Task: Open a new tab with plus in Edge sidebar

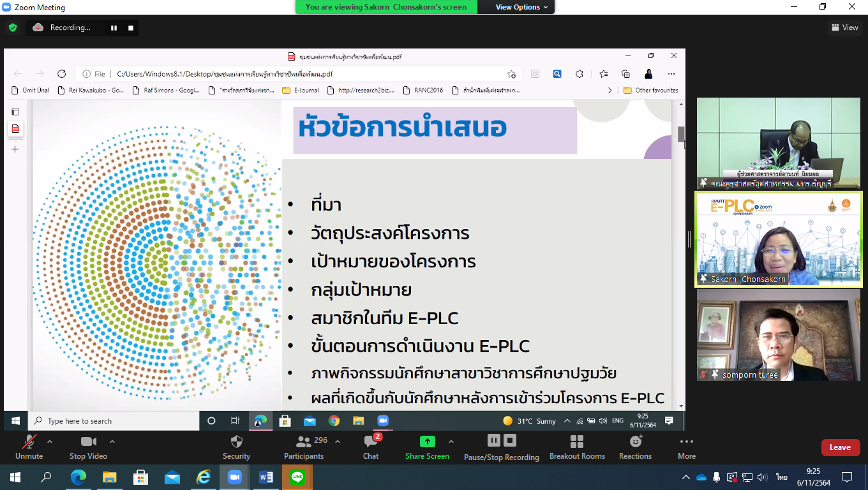Action: pyautogui.click(x=15, y=149)
